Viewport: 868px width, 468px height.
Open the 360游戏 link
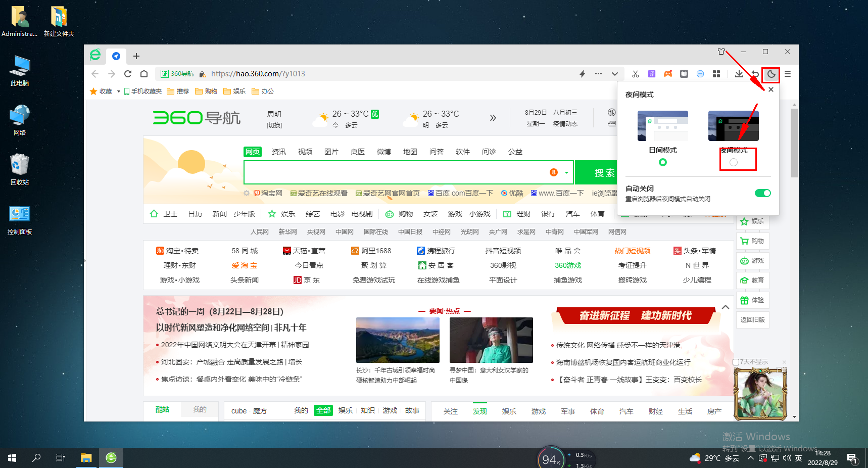[x=568, y=265]
